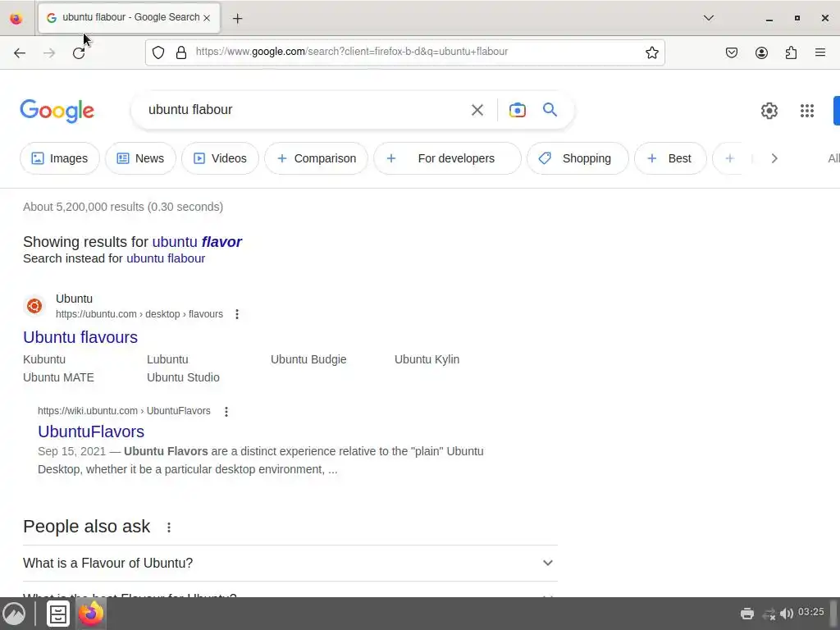
Task: Click Firefox icon in taskbar
Action: (90, 614)
